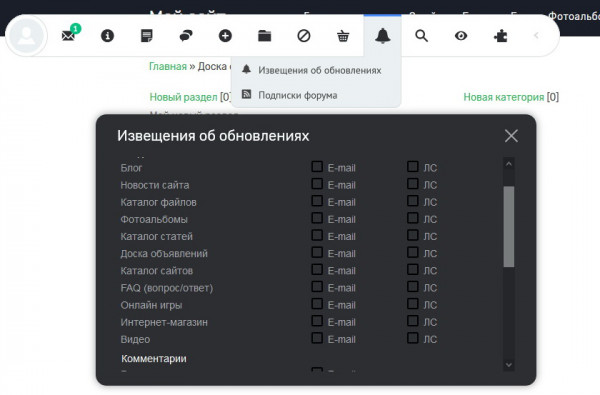Enable E-mail for FAQ (вопрос/ответ)

tap(317, 287)
